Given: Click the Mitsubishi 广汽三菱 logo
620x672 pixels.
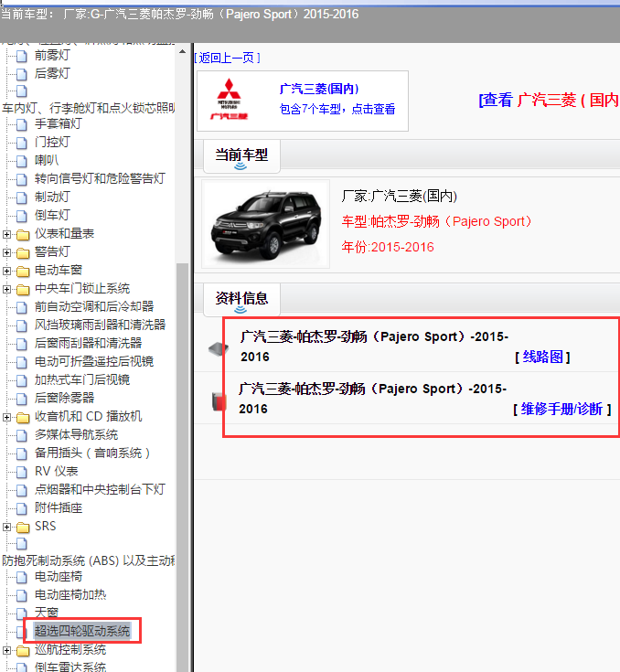Looking at the screenshot, I should click(230, 100).
